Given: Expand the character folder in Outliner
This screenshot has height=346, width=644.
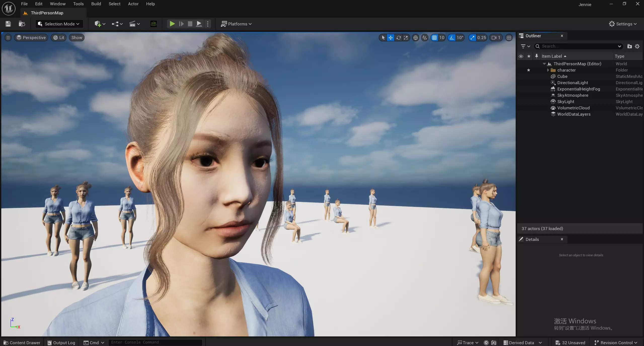Looking at the screenshot, I should (x=548, y=70).
